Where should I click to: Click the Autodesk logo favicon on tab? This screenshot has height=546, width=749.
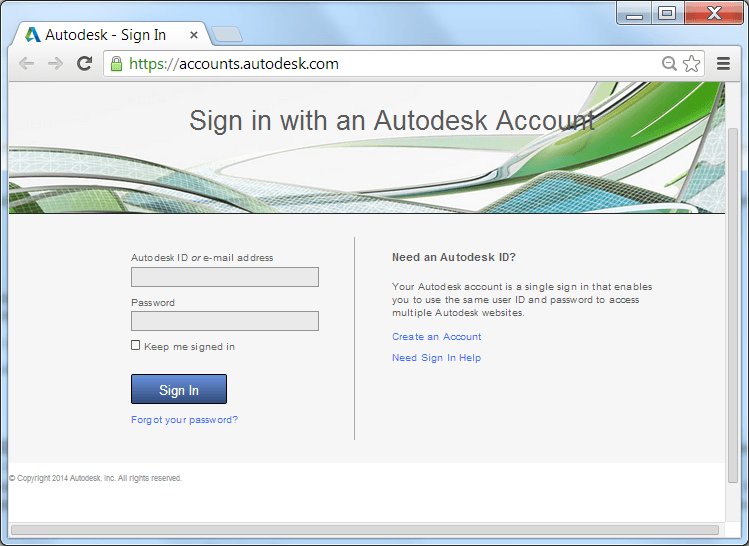32,35
